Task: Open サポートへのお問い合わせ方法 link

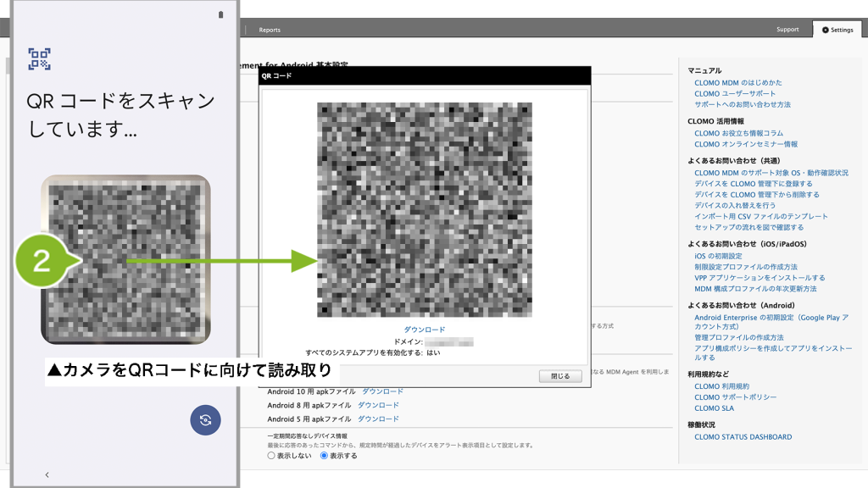Action: [743, 104]
